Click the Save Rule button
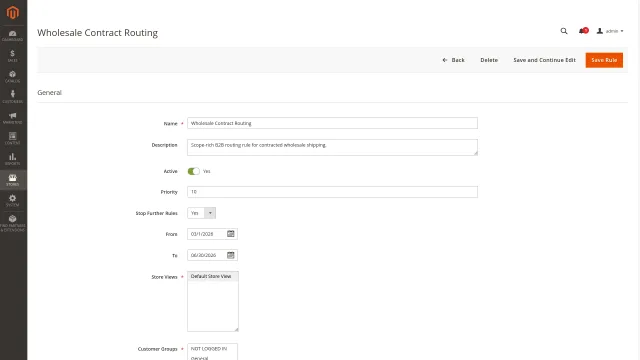Viewport: 640px width, 360px height. point(604,60)
